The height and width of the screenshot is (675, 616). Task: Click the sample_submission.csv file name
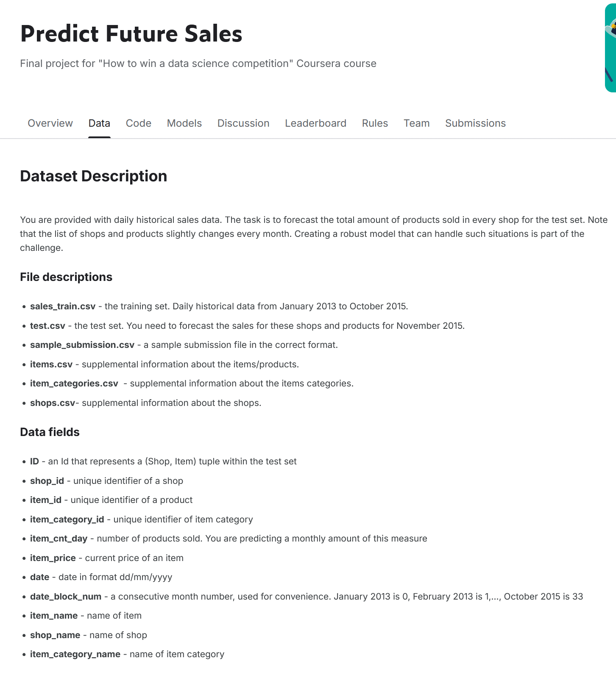click(x=82, y=345)
